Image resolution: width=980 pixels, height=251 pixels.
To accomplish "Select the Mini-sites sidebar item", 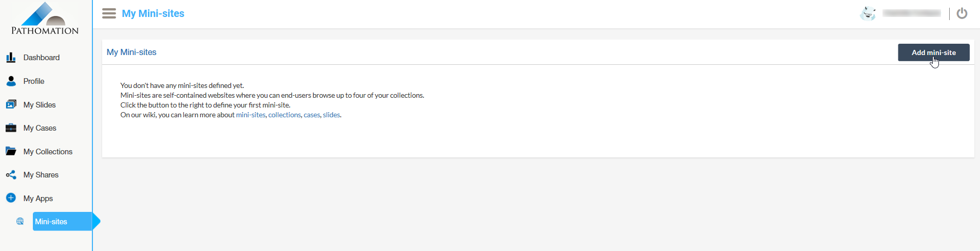I will 51,222.
